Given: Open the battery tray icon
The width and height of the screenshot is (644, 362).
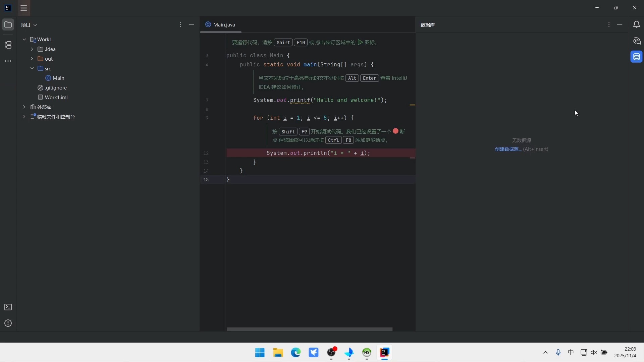Looking at the screenshot, I should [604, 352].
